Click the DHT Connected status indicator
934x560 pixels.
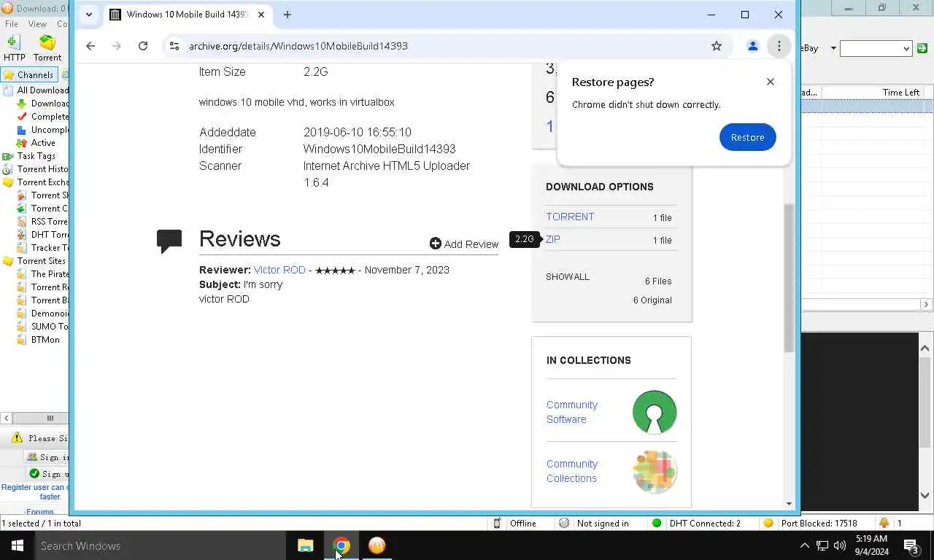point(695,523)
